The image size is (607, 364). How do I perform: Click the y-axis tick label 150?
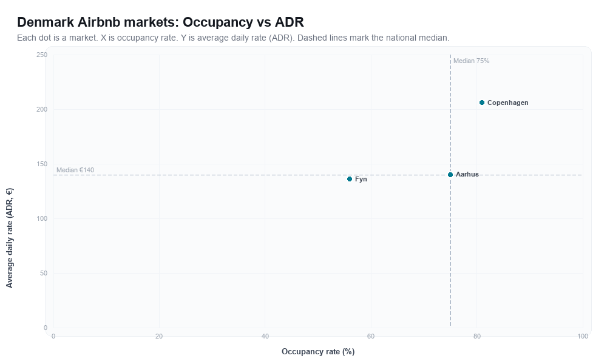pos(42,164)
